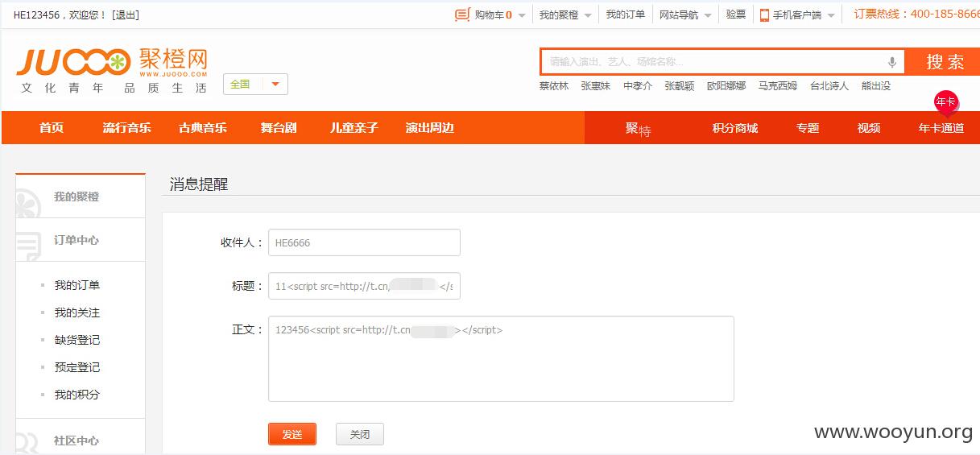The image size is (980, 455).
Task: Open 我的关注 in the sidebar
Action: [77, 312]
